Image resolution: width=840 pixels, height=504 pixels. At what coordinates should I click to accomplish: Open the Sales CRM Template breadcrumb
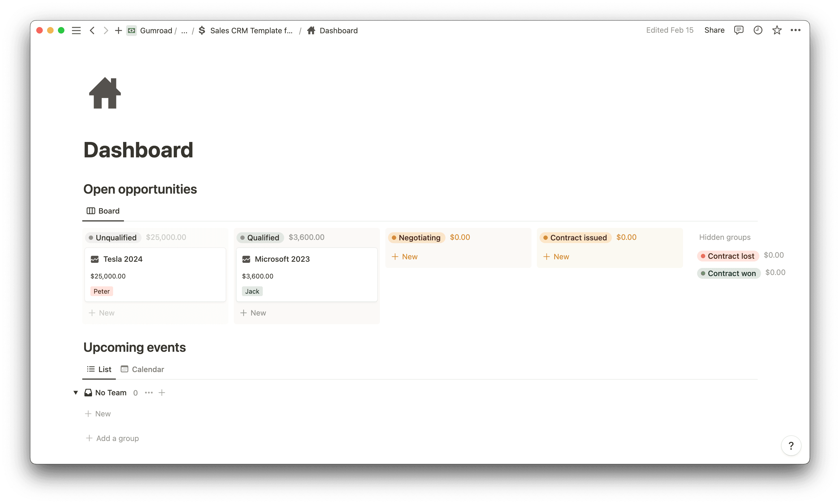pos(251,31)
